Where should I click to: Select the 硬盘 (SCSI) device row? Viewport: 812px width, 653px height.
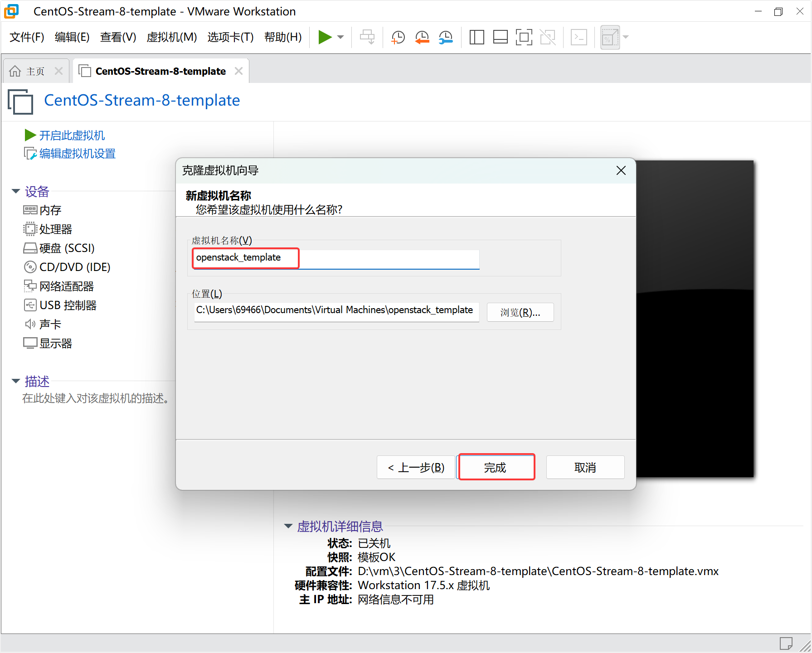click(x=59, y=248)
